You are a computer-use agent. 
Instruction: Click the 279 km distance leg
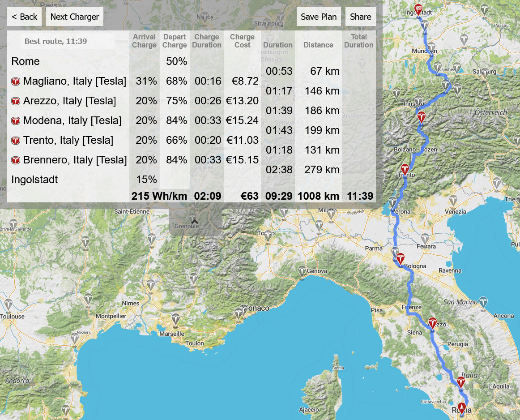322,170
